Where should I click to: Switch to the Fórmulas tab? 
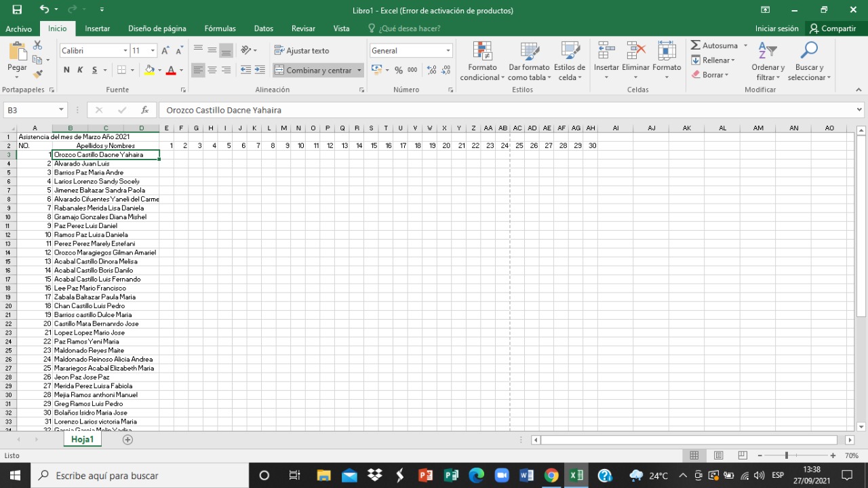pyautogui.click(x=220, y=29)
